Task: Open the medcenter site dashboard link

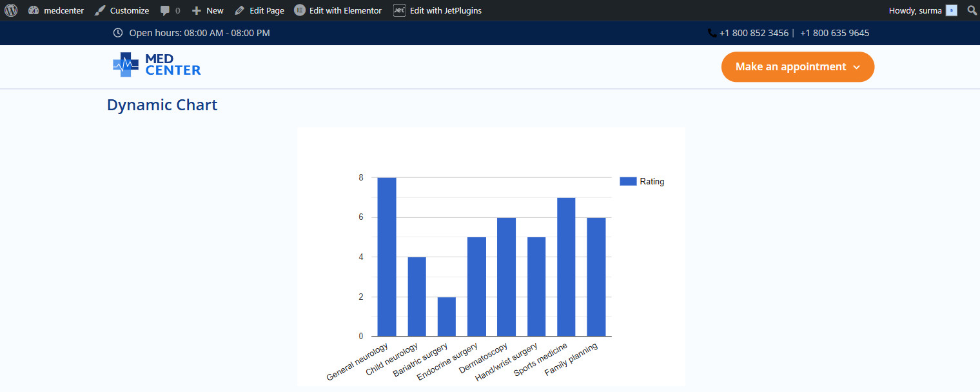Action: [x=56, y=10]
